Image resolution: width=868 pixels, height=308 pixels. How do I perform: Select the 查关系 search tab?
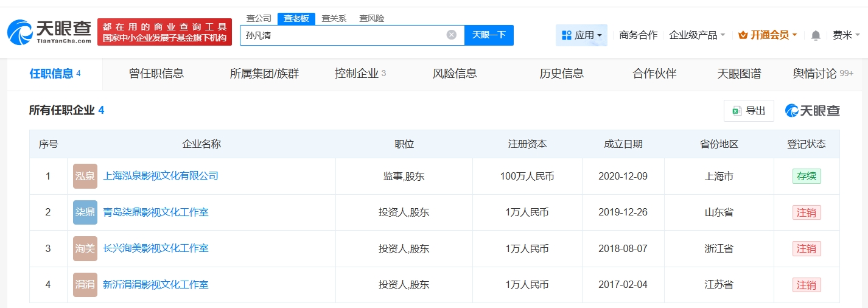click(334, 18)
